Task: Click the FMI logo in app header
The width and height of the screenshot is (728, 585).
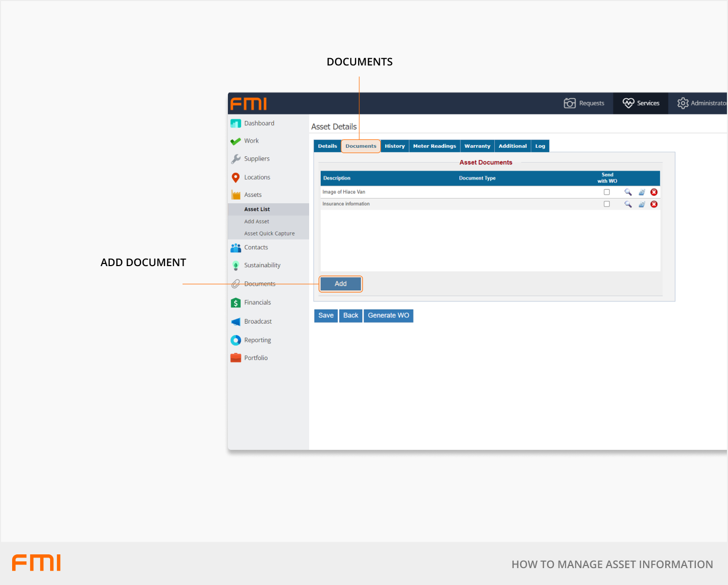Action: pyautogui.click(x=248, y=104)
